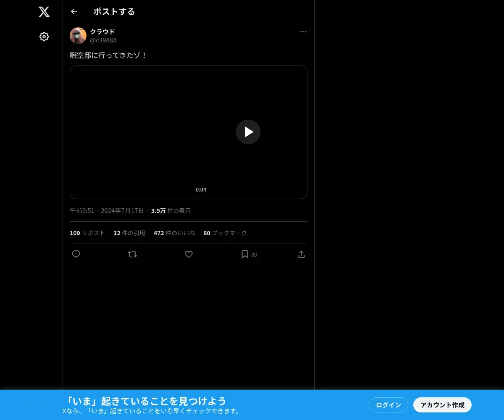Open the クラウド display name link

(102, 31)
